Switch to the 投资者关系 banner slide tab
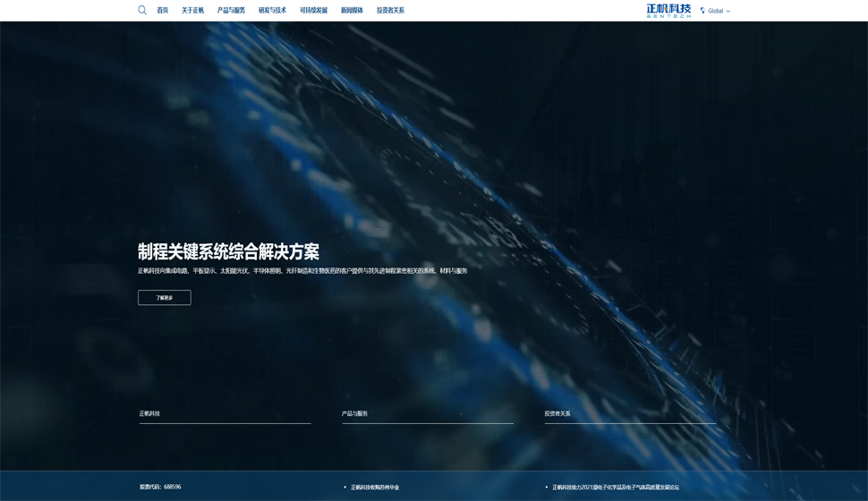This screenshot has height=501, width=868. 557,413
